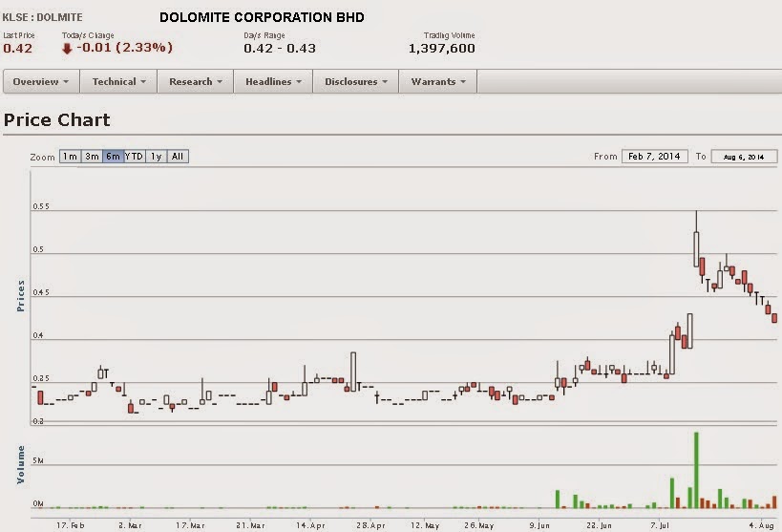
Task: Click the KLSE : DOLMITE ticker text
Action: click(x=42, y=17)
